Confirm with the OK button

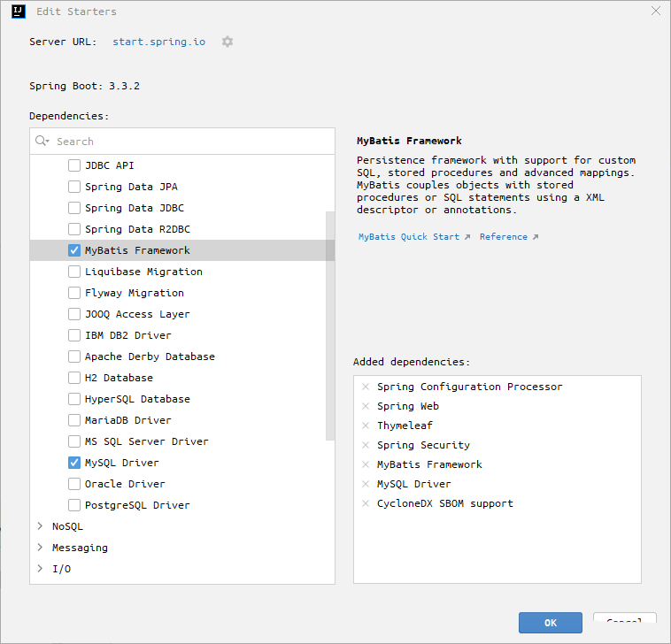coord(551,623)
